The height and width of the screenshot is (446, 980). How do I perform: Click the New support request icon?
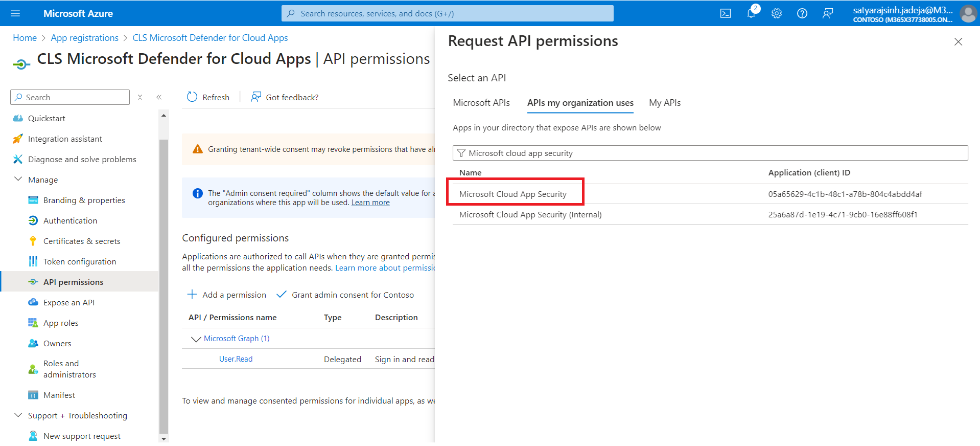[33, 436]
